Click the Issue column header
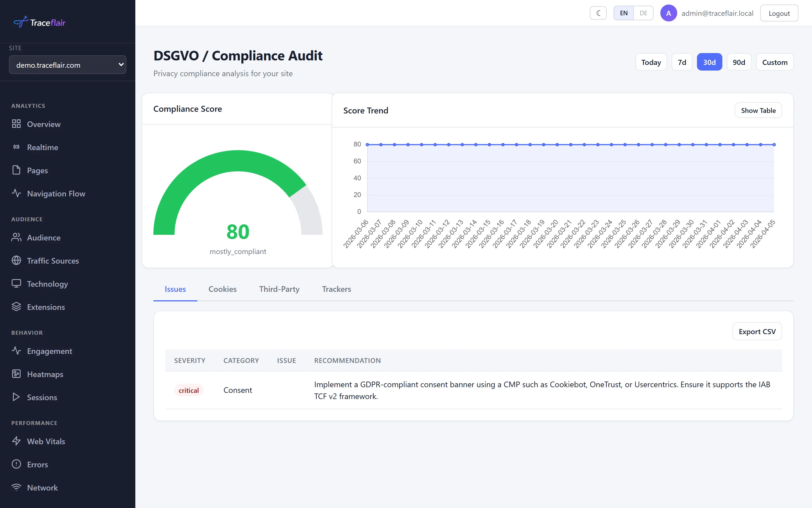This screenshot has height=508, width=812. (286, 360)
